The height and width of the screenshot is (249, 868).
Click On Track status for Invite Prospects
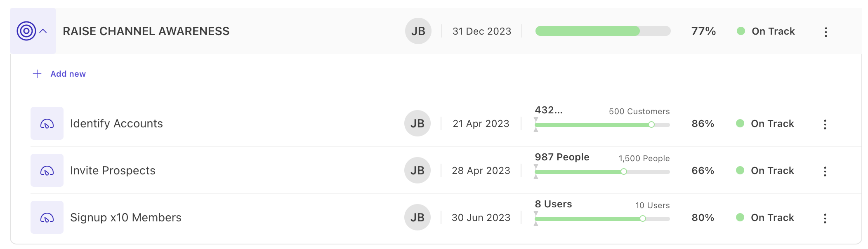pyautogui.click(x=772, y=171)
